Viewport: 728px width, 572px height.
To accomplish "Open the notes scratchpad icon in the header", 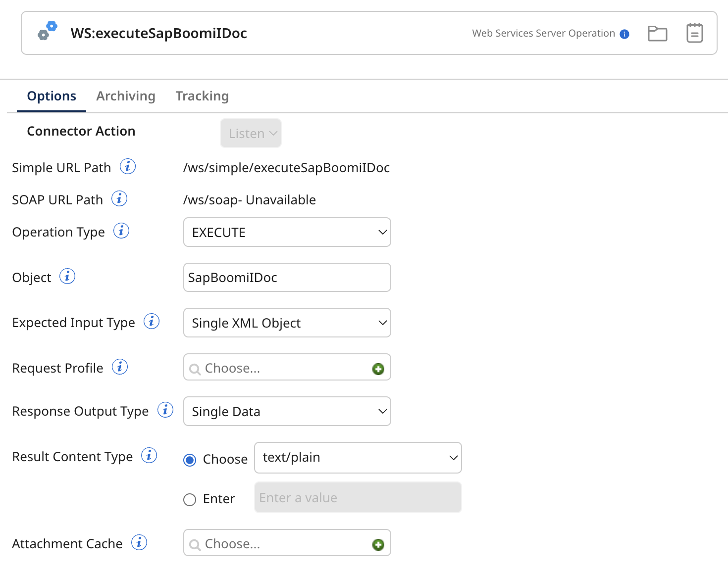I will [694, 33].
